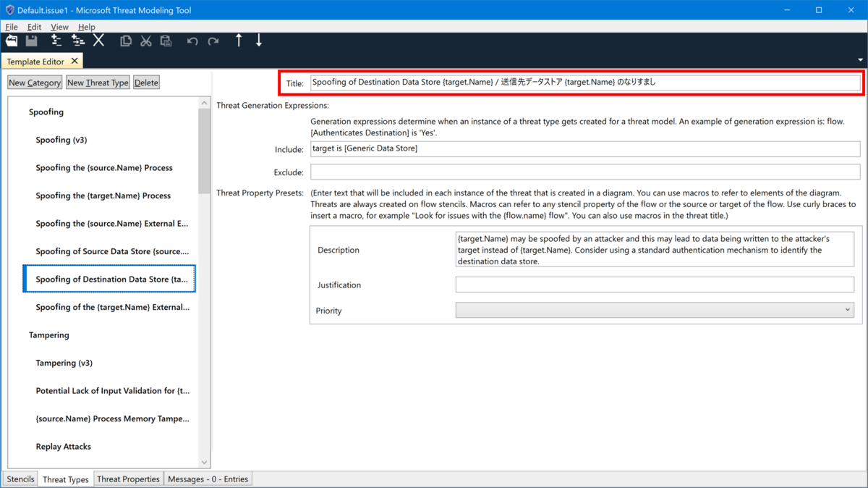
Task: Switch to the Threat Types tab
Action: click(66, 479)
